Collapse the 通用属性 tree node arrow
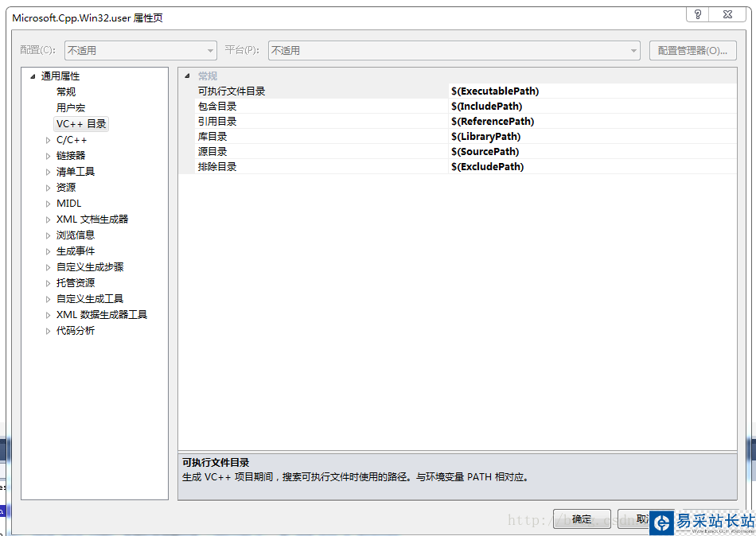Screen dimensions: 756x536 click(x=33, y=76)
